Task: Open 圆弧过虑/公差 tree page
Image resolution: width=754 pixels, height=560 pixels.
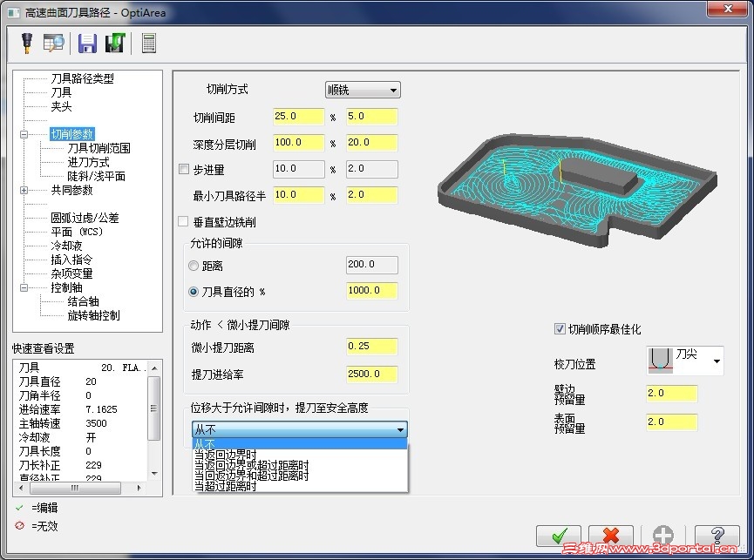Action: point(85,218)
